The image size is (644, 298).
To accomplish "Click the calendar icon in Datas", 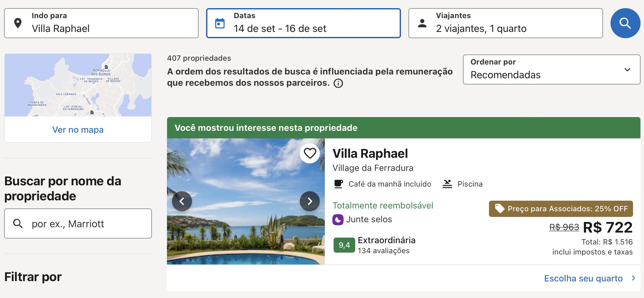I will pos(220,23).
